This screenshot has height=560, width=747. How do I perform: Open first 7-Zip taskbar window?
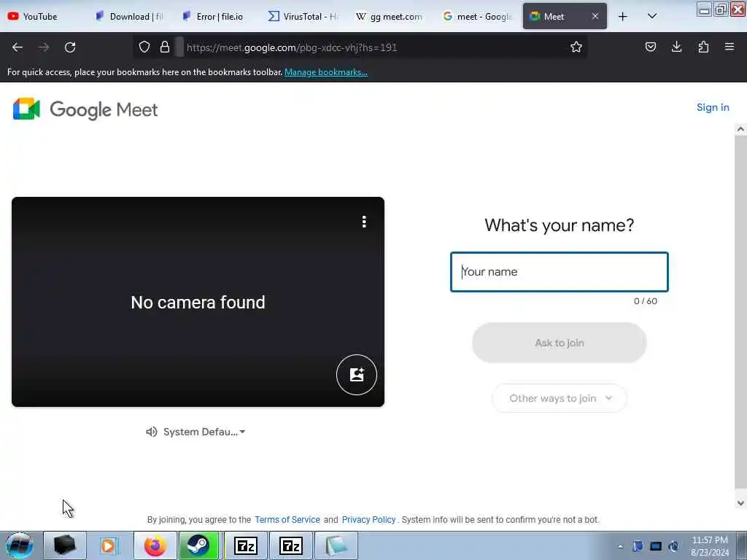click(x=246, y=545)
